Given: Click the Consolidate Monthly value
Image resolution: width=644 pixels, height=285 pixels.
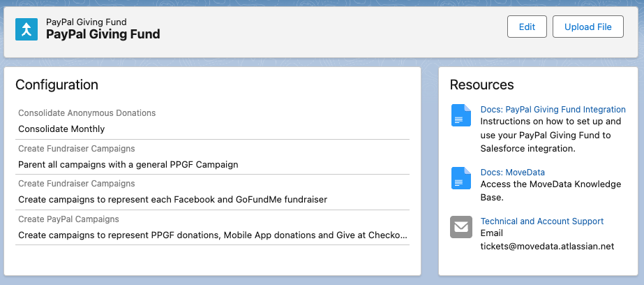Looking at the screenshot, I should pyautogui.click(x=61, y=129).
